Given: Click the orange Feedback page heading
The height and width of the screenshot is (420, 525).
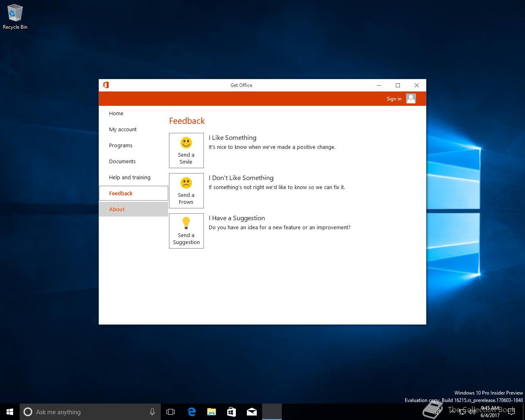Looking at the screenshot, I should [187, 121].
